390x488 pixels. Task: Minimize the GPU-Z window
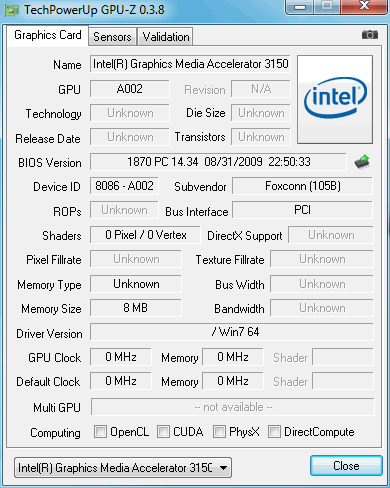[x=300, y=7]
